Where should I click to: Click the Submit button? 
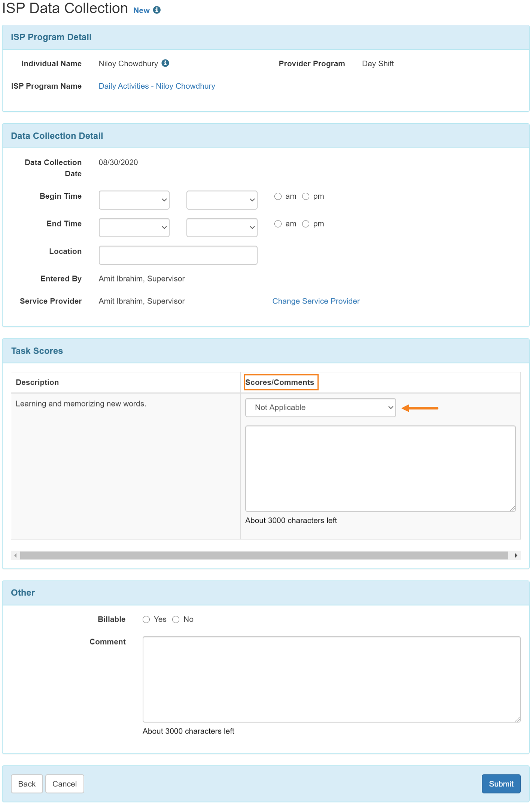501,784
